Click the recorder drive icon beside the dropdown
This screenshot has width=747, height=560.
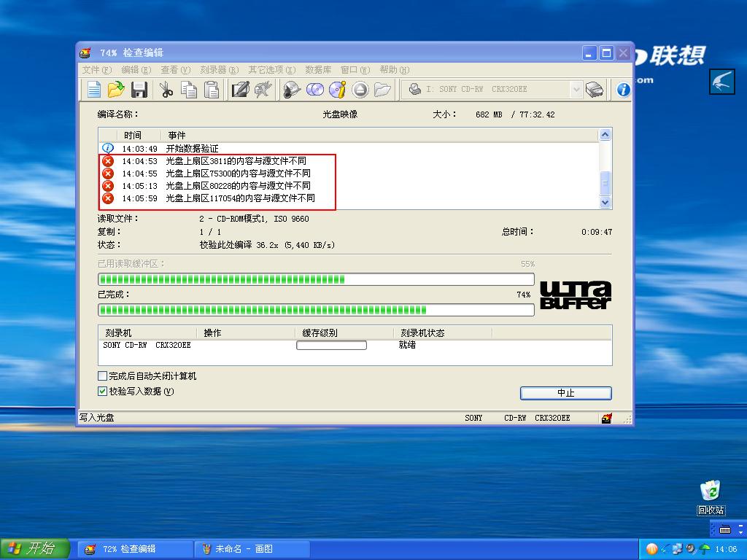click(x=594, y=89)
